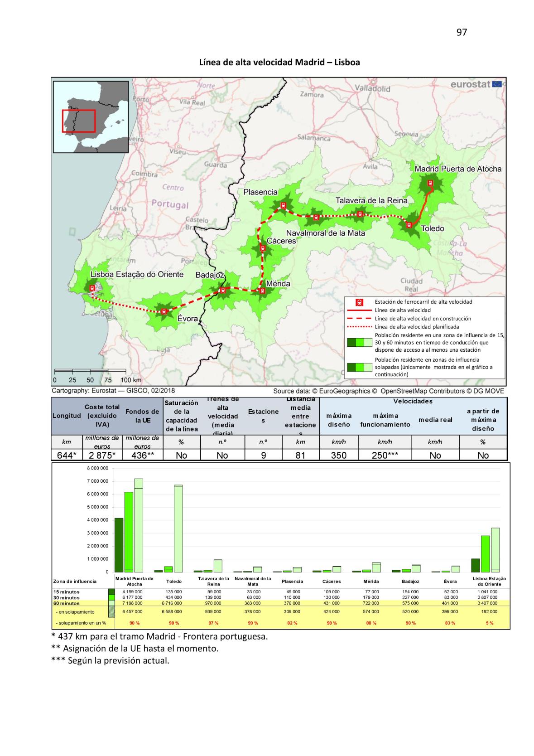Viewport: 534px width, 756px height.
Task: Click the Toledo station icon on the map
Action: pos(409,225)
